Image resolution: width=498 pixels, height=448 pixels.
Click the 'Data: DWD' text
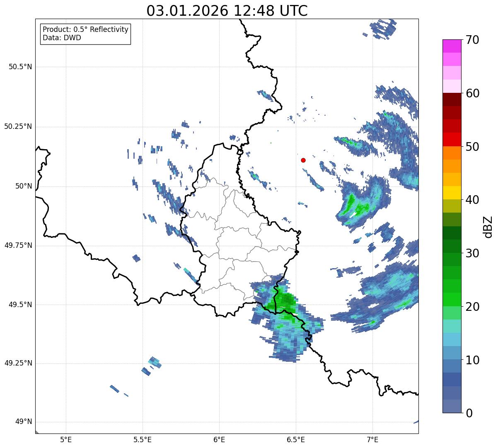(62, 38)
